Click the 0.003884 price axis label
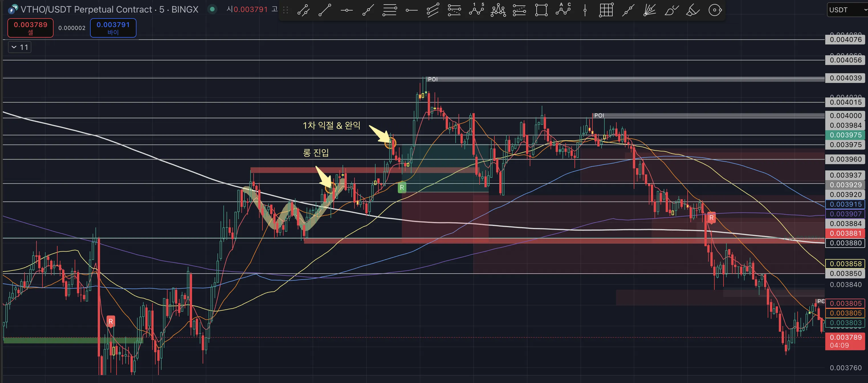 point(845,224)
